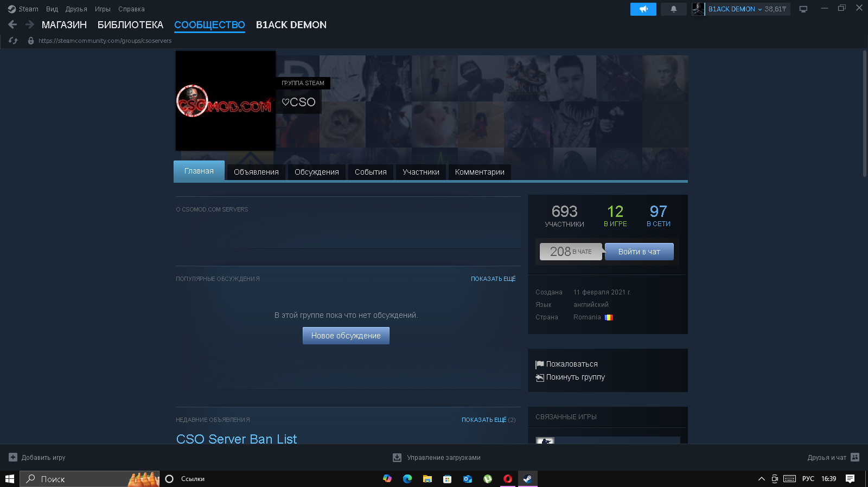868x487 pixels.
Task: Open the notifications bell
Action: point(673,9)
